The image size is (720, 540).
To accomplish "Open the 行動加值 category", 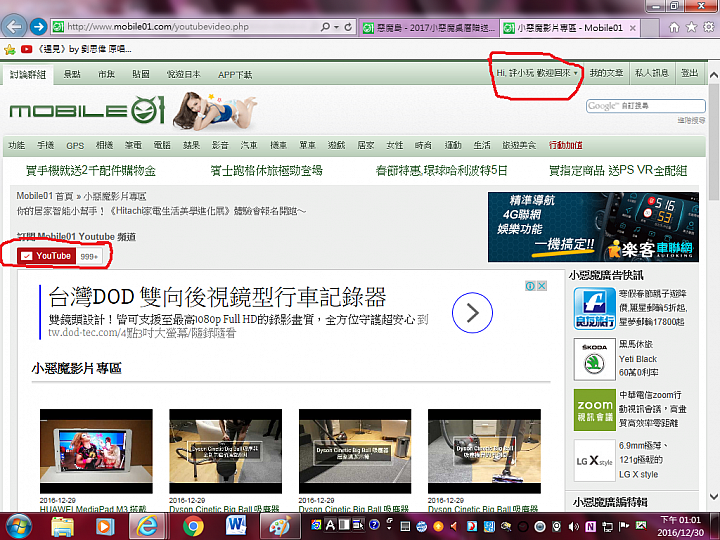I will 565,145.
